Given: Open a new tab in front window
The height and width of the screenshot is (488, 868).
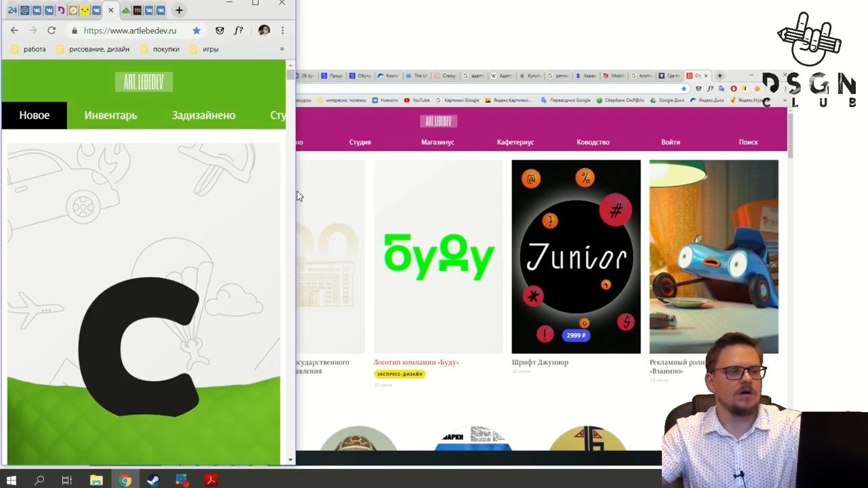Looking at the screenshot, I should (x=179, y=10).
